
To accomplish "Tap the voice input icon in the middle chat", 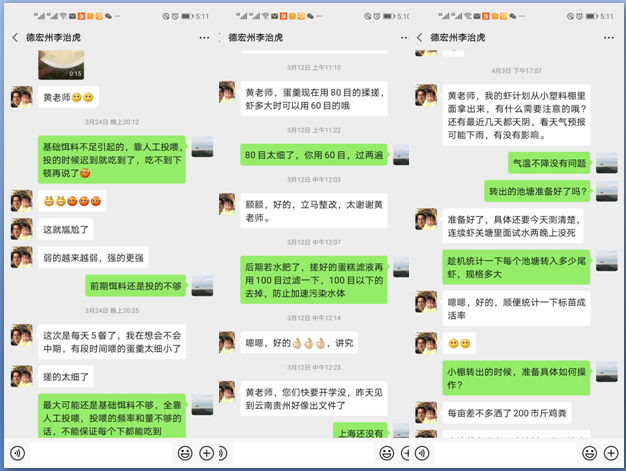I will click(x=221, y=452).
